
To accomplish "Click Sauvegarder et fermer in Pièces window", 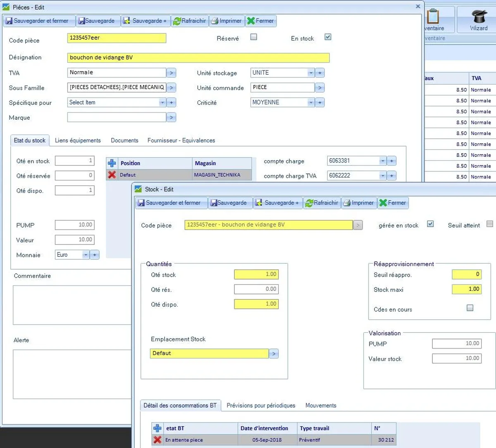I will tap(39, 21).
